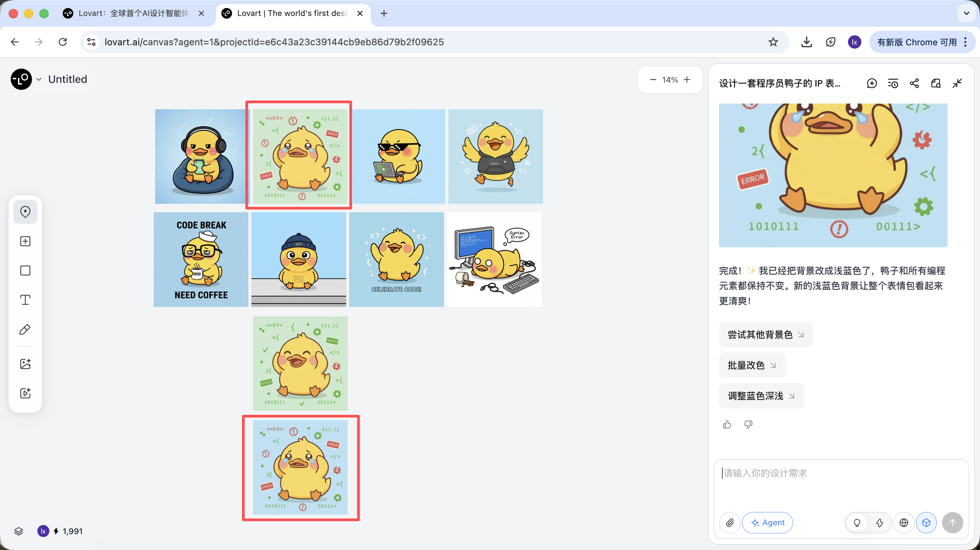Select the pencil drawing tool
The height and width of the screenshot is (550, 980).
(25, 330)
